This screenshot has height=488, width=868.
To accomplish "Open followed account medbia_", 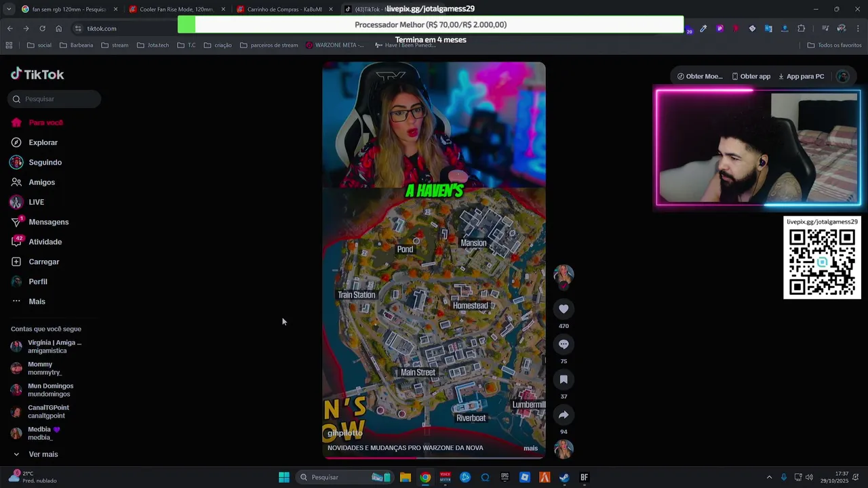I will (x=35, y=433).
